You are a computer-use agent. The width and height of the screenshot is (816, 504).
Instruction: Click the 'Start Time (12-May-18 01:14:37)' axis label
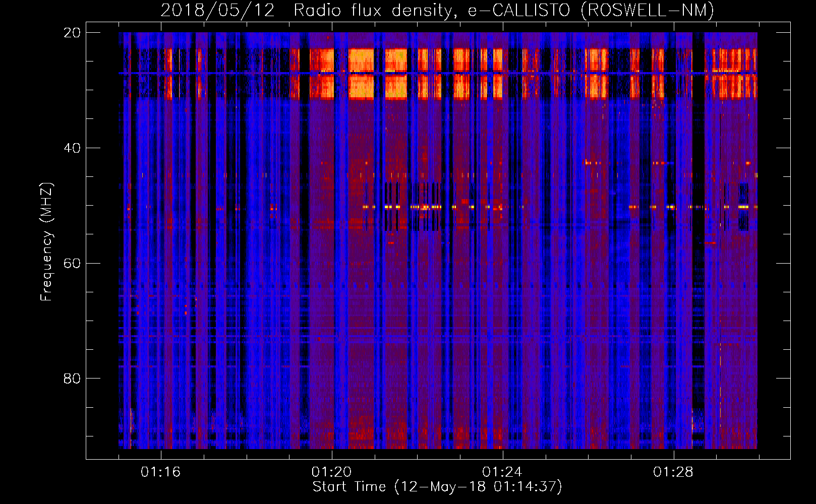437,487
